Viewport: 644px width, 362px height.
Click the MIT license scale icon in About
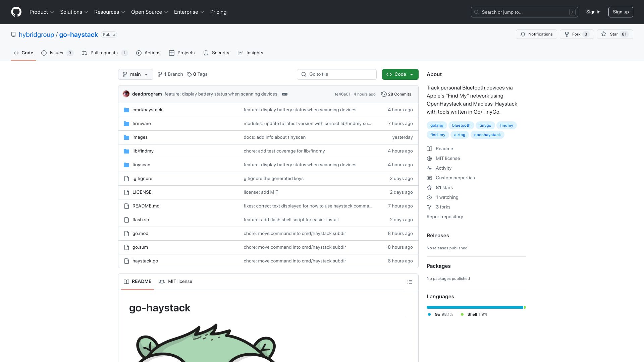coord(429,159)
